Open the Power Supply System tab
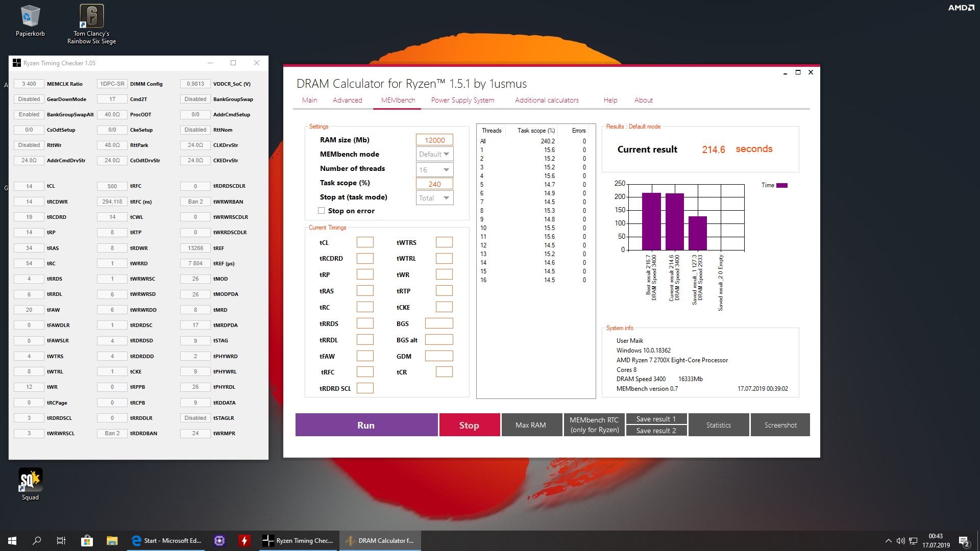This screenshot has width=980, height=551. pos(462,101)
